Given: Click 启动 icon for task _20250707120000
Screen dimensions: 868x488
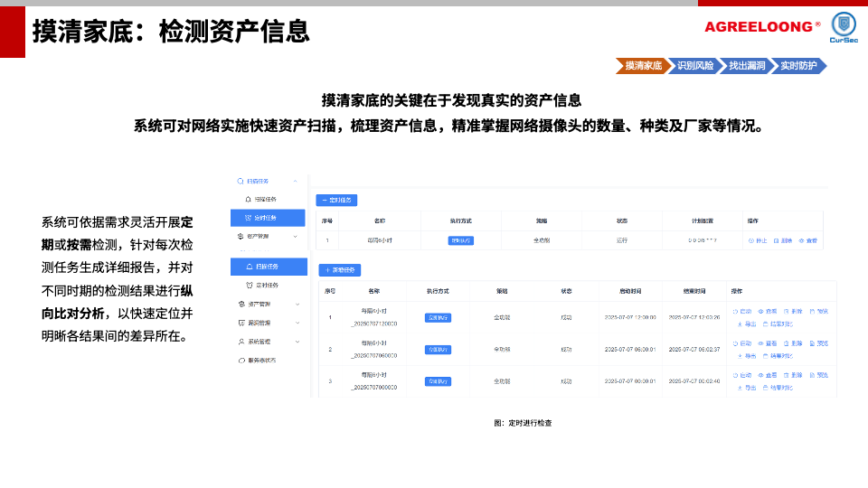Looking at the screenshot, I should point(735,312).
